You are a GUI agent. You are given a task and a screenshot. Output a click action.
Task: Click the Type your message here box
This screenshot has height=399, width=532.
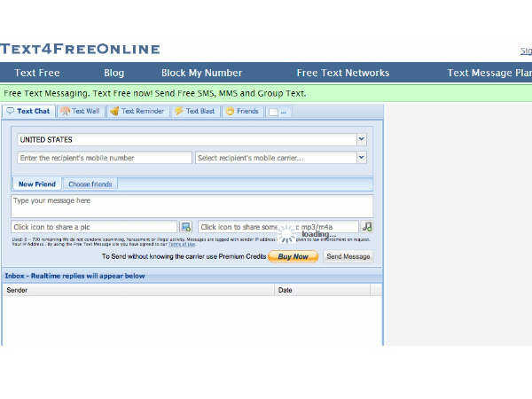[192, 206]
